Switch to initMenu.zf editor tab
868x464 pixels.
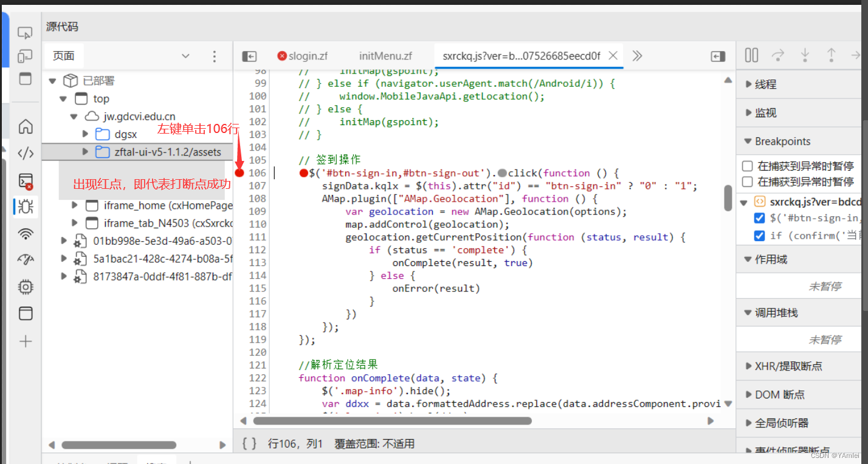click(x=385, y=56)
